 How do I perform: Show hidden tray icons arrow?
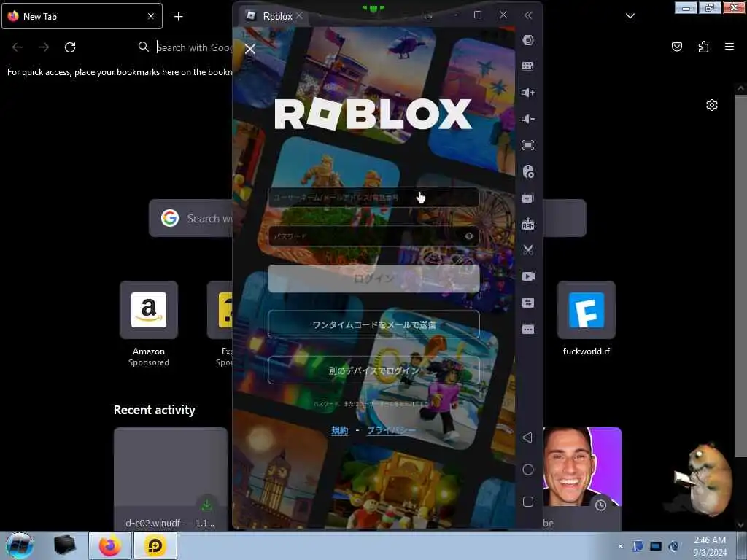[x=620, y=546]
